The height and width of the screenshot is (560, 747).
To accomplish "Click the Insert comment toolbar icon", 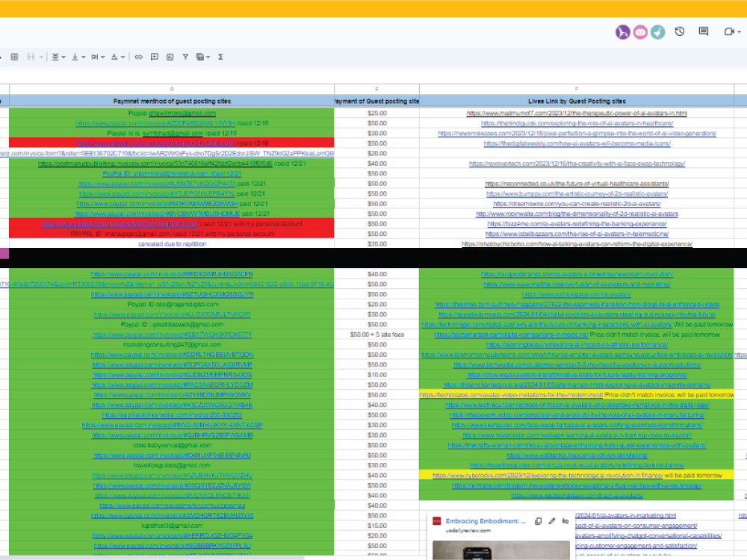I will pyautogui.click(x=155, y=57).
